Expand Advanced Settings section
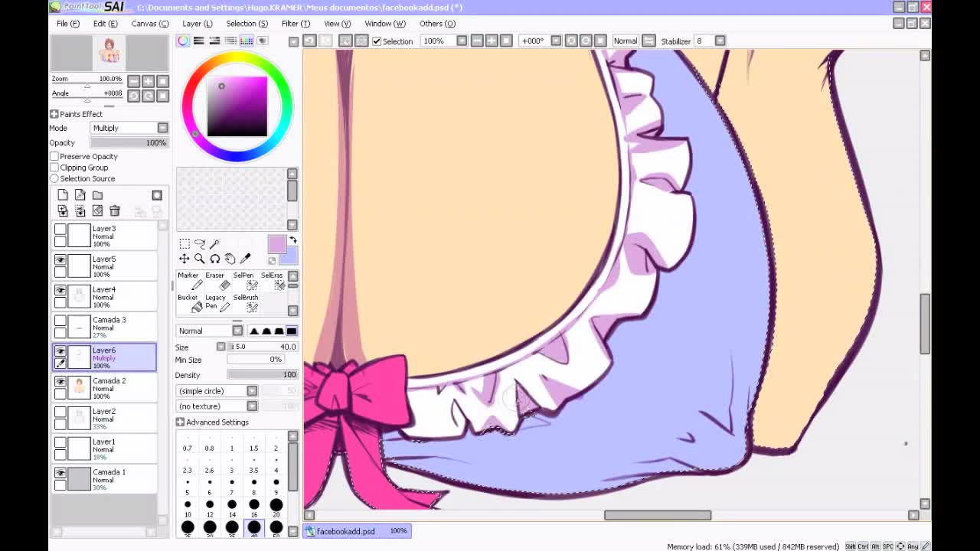Viewport: 980px width, 551px height. tap(181, 422)
